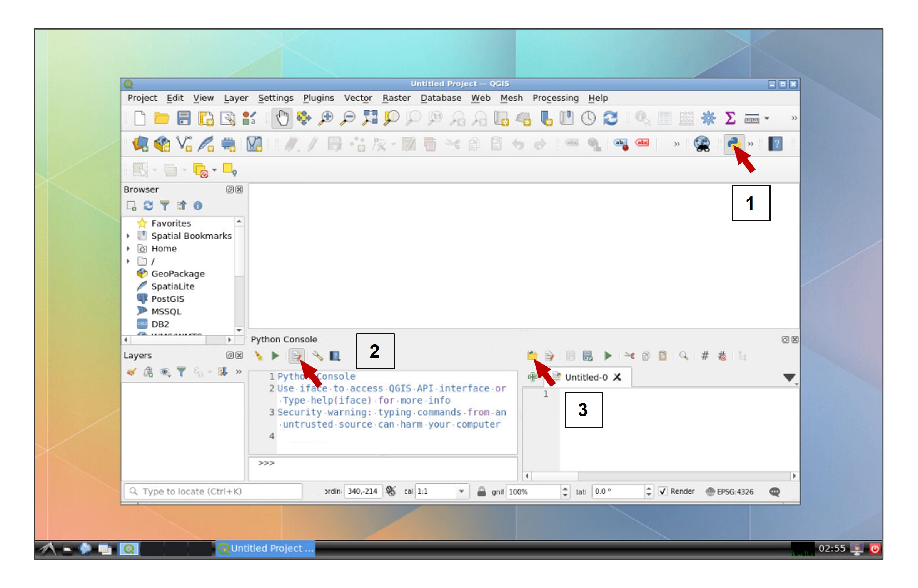Select the Pan Map hand tool
This screenshot has height=588, width=918.
282,118
